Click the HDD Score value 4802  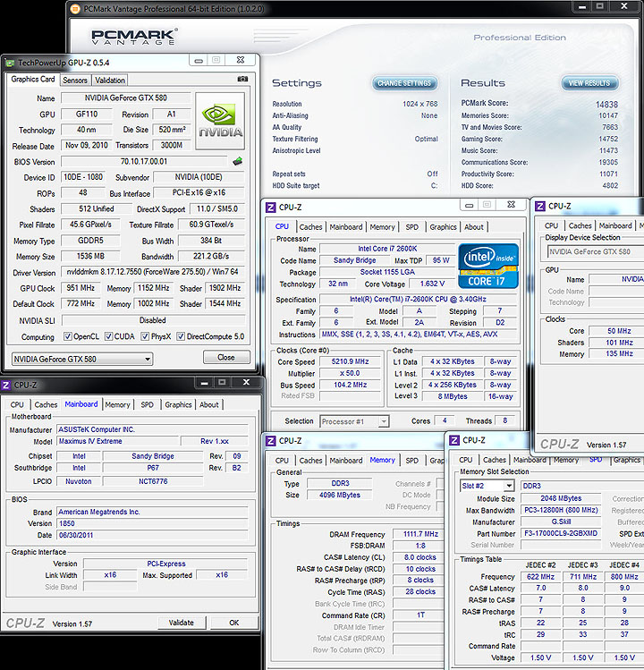pyautogui.click(x=610, y=185)
